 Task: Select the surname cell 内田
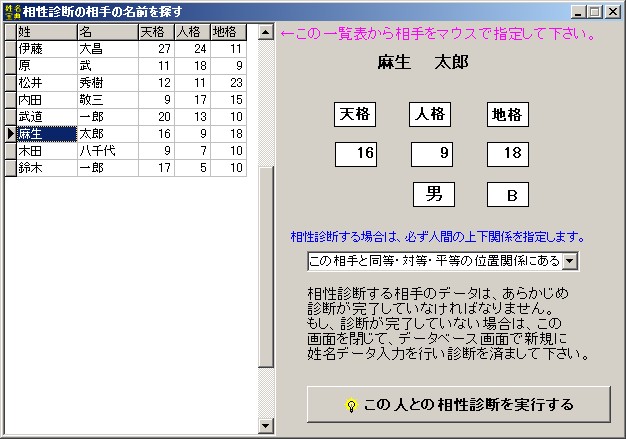tap(47, 100)
